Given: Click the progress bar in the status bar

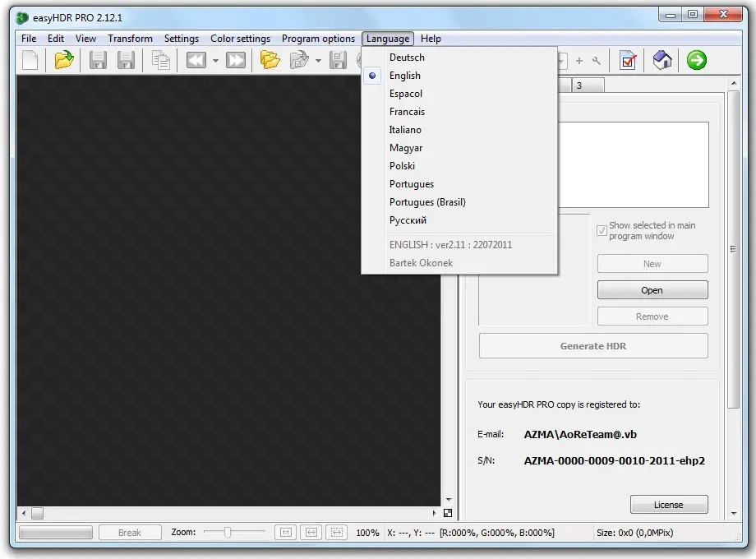Looking at the screenshot, I should click(55, 533).
